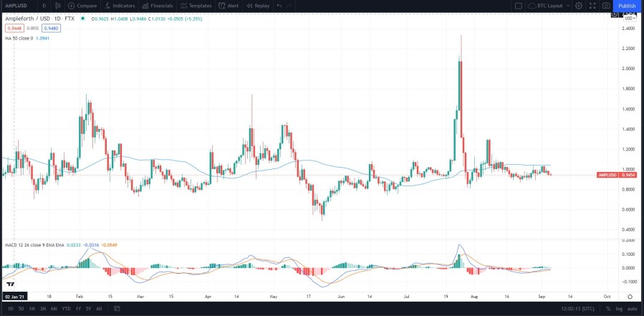Open indicator Templates menu

pos(196,6)
